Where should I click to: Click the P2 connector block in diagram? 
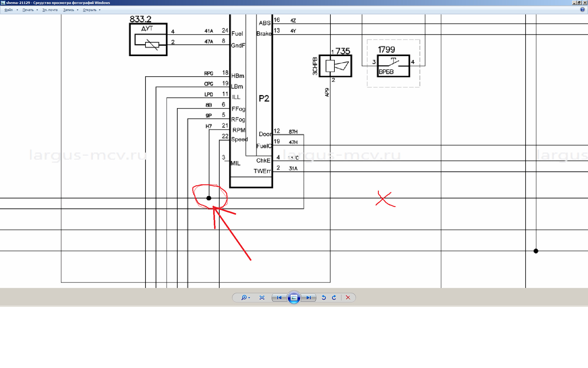[x=264, y=98]
